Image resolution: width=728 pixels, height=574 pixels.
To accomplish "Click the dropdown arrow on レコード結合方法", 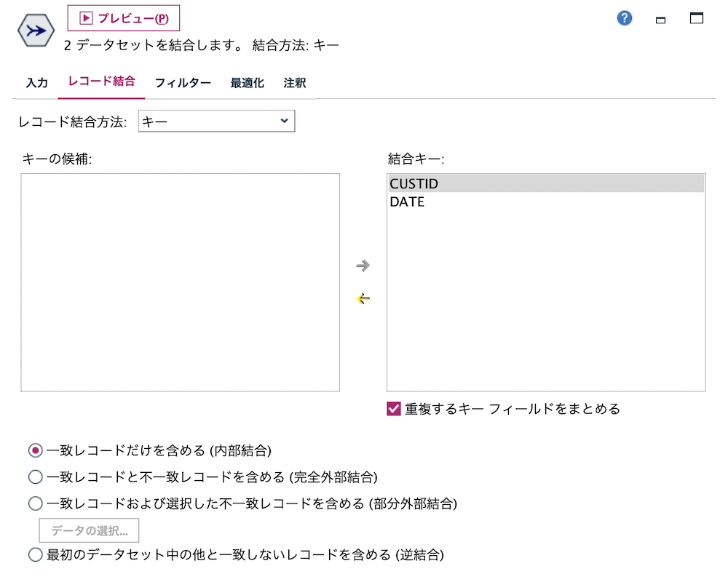I will 285,121.
